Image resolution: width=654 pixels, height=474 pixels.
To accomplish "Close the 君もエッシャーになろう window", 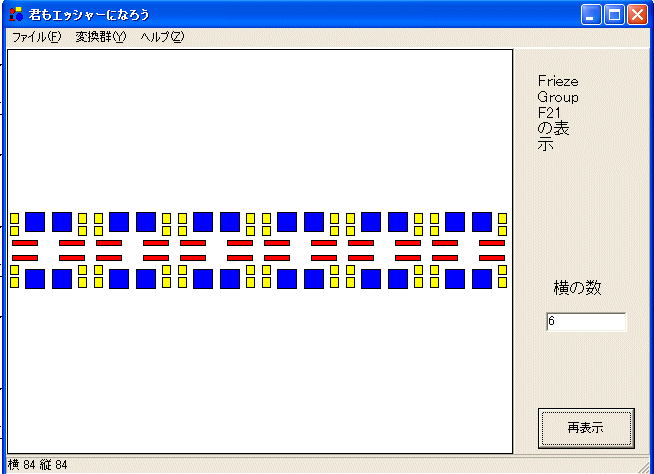I will tap(638, 15).
